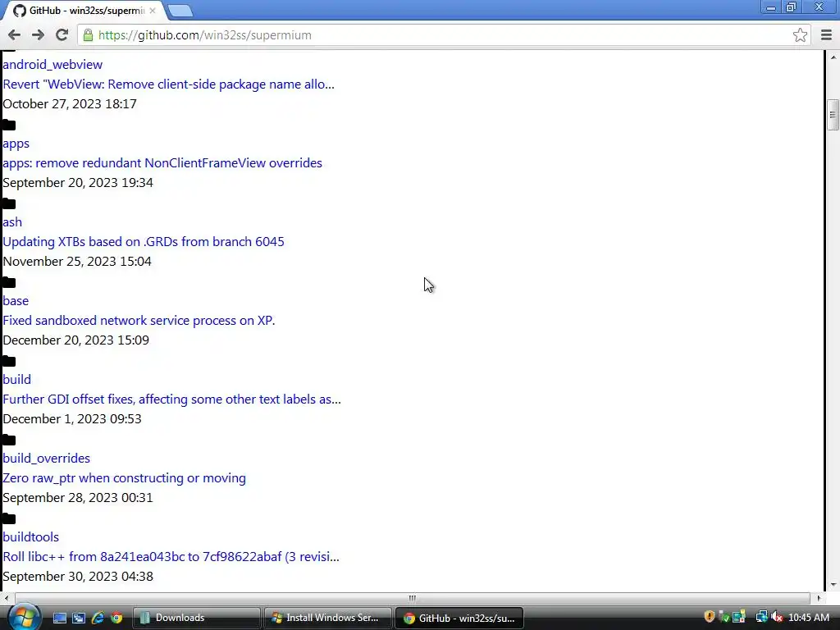Click the folder icon above apps
840x630 pixels.
[8, 126]
